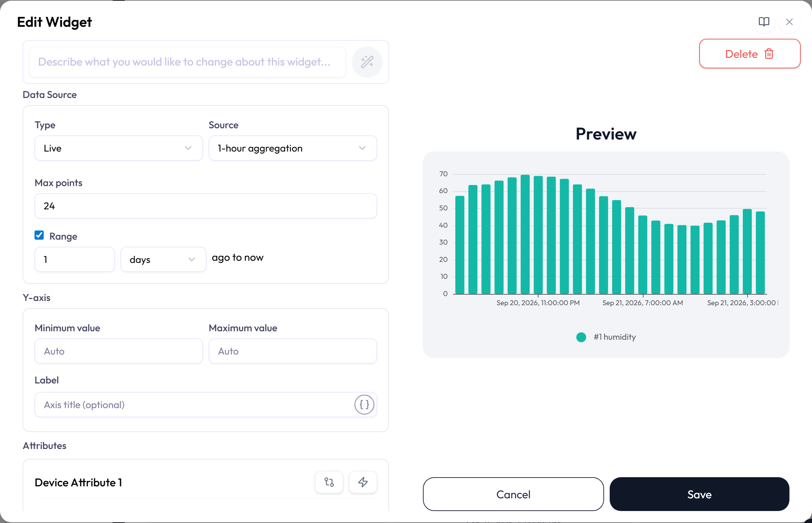Click the Sep 20, 2026, 11:00:00 PM axis label
Viewport: 812px width, 523px height.
538,303
